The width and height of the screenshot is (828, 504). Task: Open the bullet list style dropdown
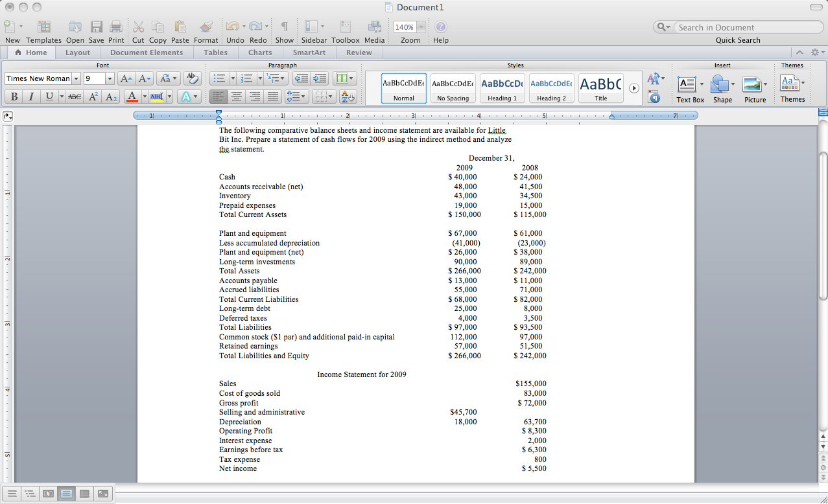click(231, 78)
